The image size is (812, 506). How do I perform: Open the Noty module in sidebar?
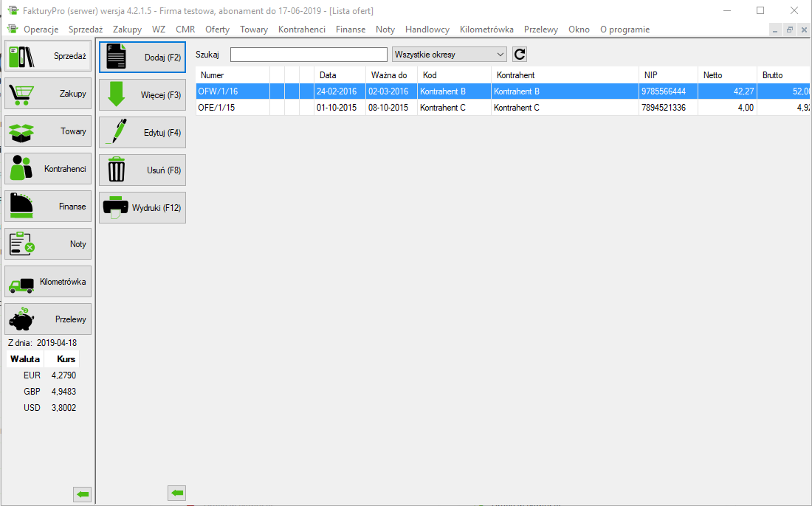48,244
